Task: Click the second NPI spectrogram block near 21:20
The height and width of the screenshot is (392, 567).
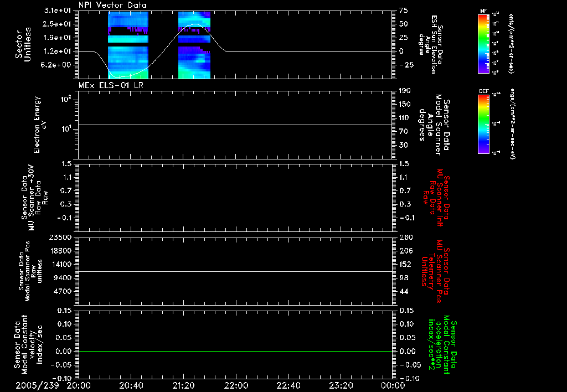Action: 194,45
